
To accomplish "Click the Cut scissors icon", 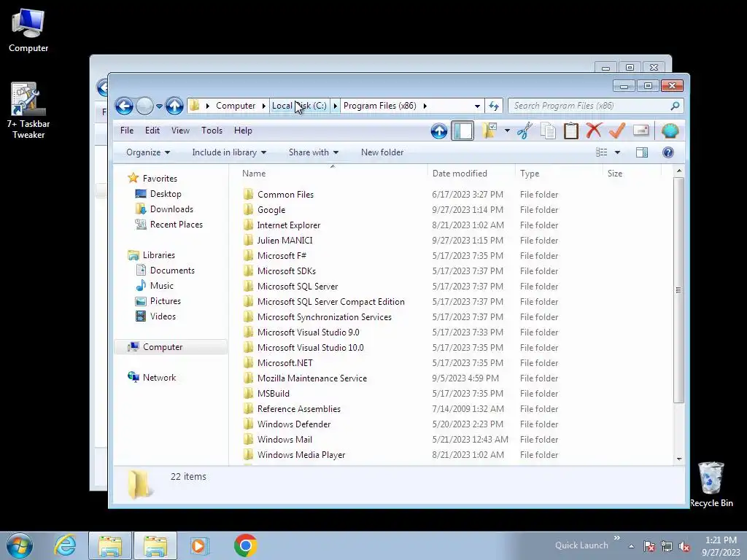I will coord(525,131).
